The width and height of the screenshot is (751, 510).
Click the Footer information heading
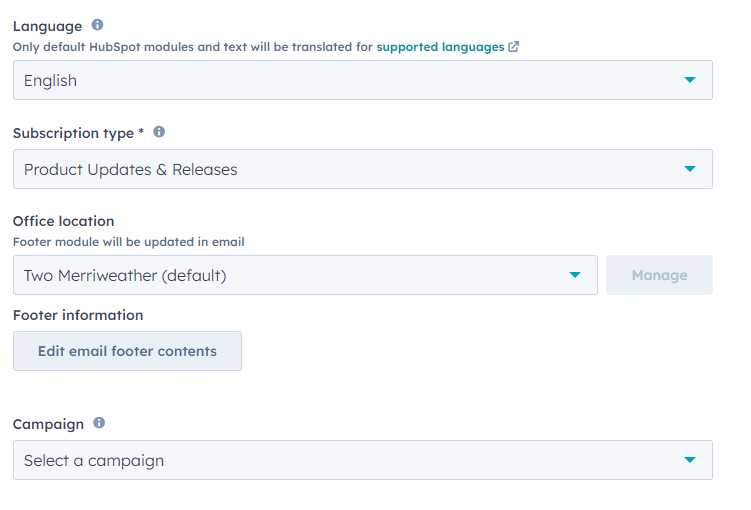click(78, 315)
